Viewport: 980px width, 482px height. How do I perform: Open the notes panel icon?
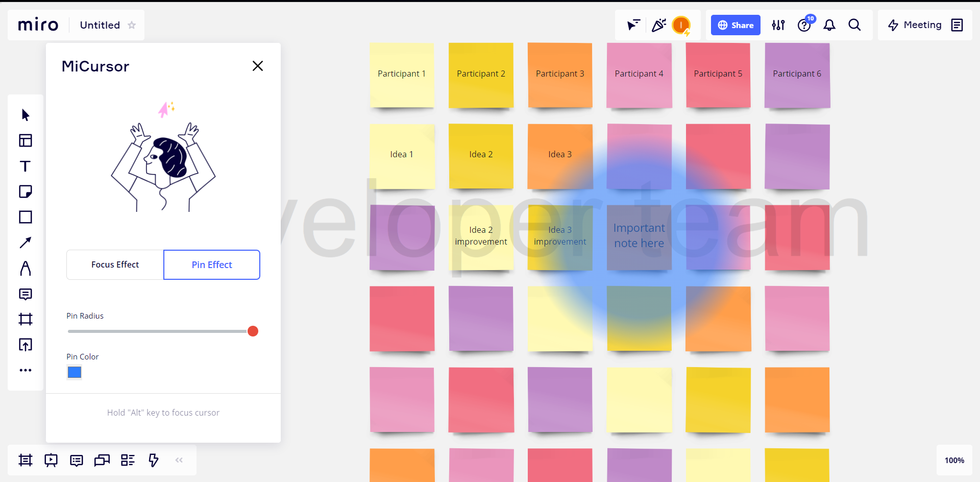957,25
